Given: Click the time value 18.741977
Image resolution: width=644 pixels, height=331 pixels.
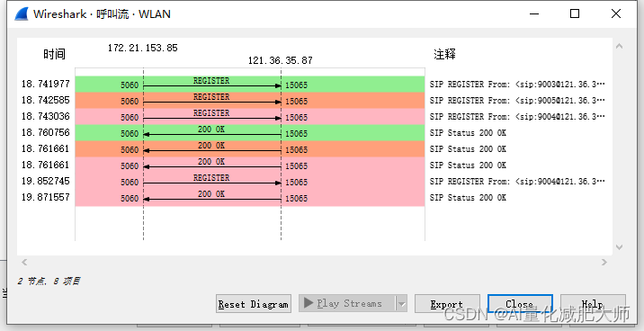Looking at the screenshot, I should (46, 84).
